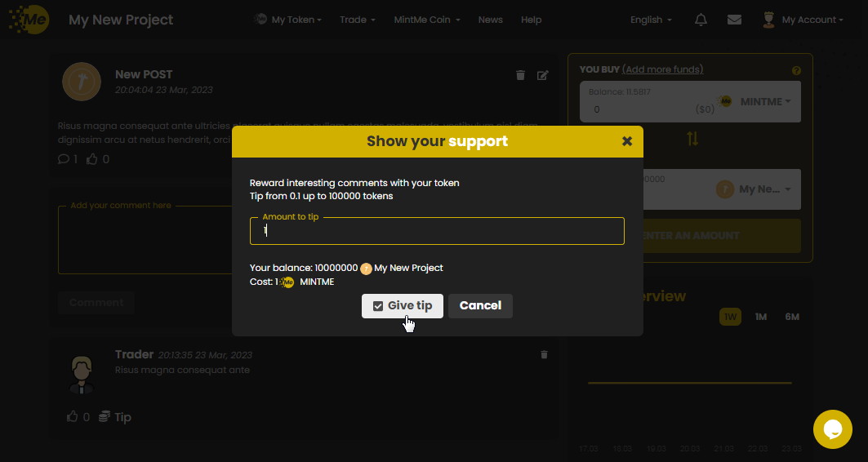Click the swap arrows icon in trade panel
868x462 pixels.
pos(692,138)
